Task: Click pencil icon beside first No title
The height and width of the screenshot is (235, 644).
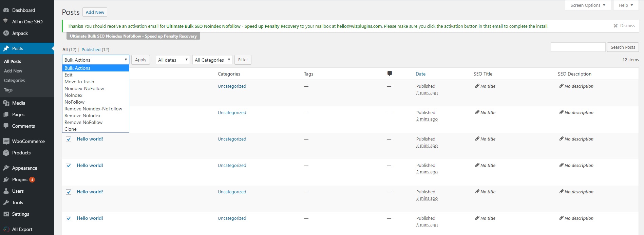Action: (477, 86)
